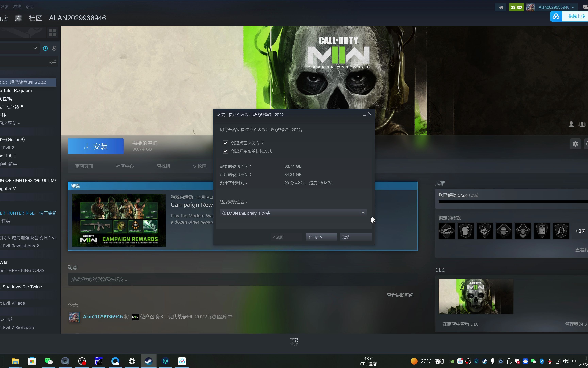The width and height of the screenshot is (588, 368).
Task: Open File Explorer from the taskbar
Action: pos(15,361)
